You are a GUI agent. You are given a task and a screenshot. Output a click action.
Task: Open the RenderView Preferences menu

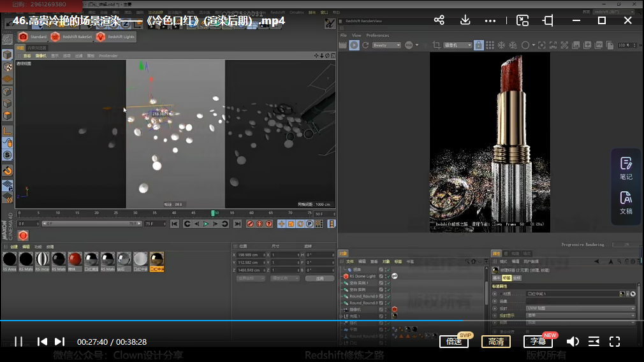pos(377,35)
